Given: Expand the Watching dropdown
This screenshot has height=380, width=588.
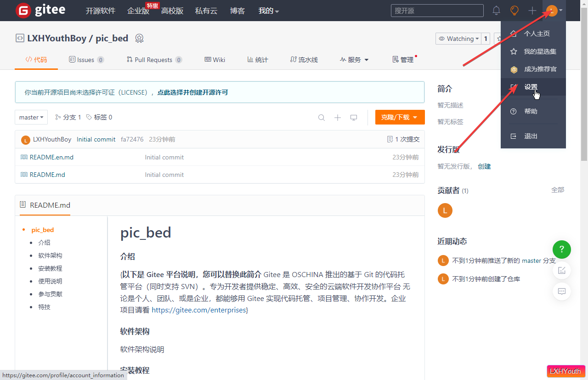Looking at the screenshot, I should pyautogui.click(x=458, y=39).
